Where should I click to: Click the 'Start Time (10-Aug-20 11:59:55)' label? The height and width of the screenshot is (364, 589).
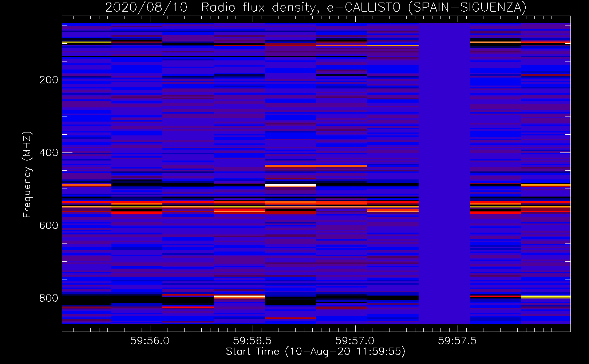pyautogui.click(x=316, y=352)
